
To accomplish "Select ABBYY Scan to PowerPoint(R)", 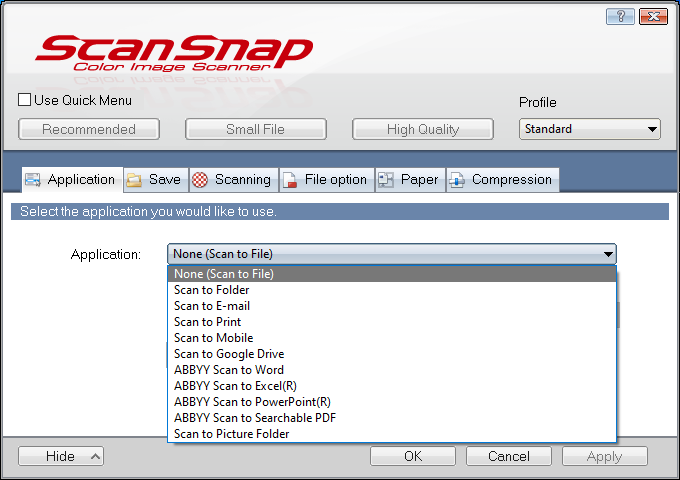I will point(392,402).
